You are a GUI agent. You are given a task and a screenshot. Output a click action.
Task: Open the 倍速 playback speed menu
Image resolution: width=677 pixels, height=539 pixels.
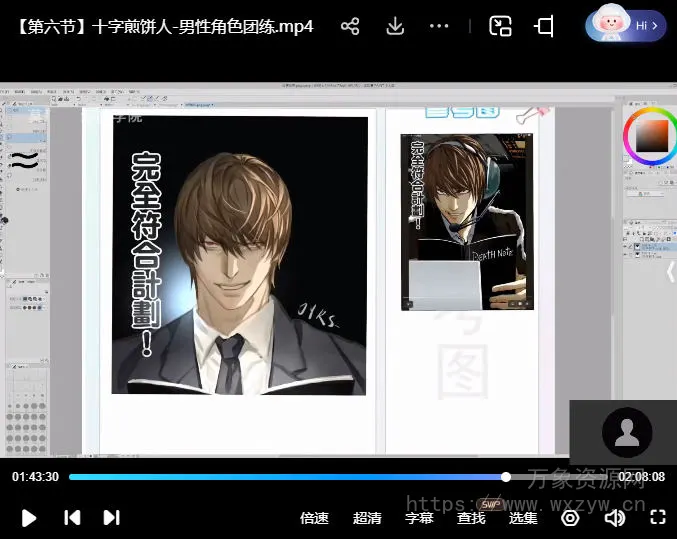tap(314, 518)
